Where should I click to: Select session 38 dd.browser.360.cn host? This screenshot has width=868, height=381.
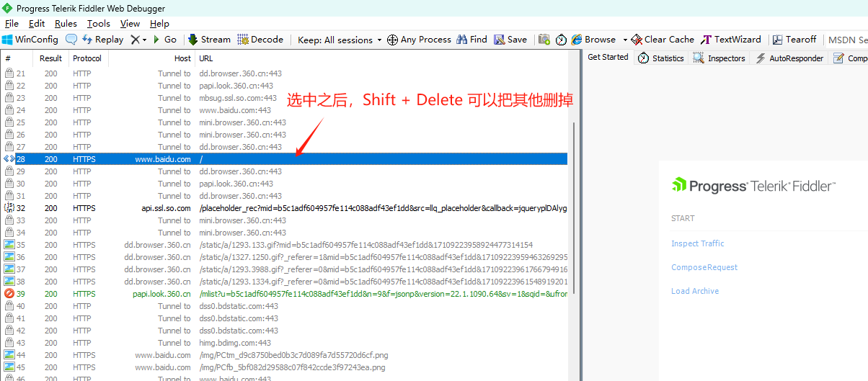point(158,282)
